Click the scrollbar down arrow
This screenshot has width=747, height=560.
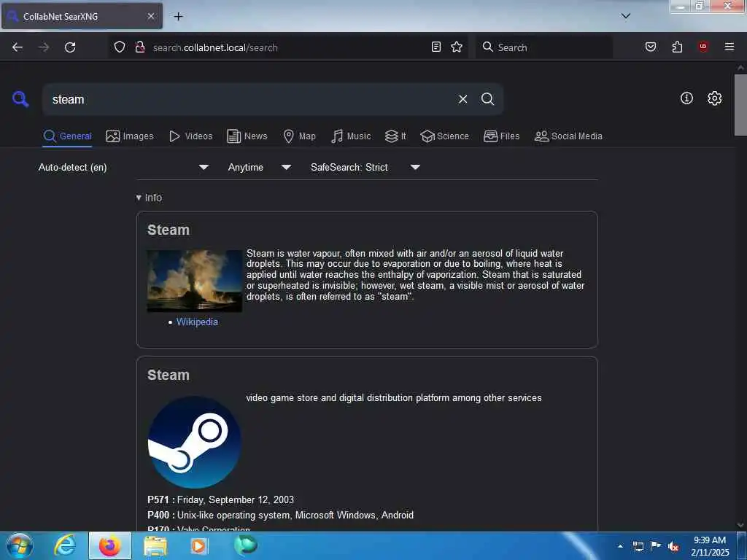click(740, 525)
